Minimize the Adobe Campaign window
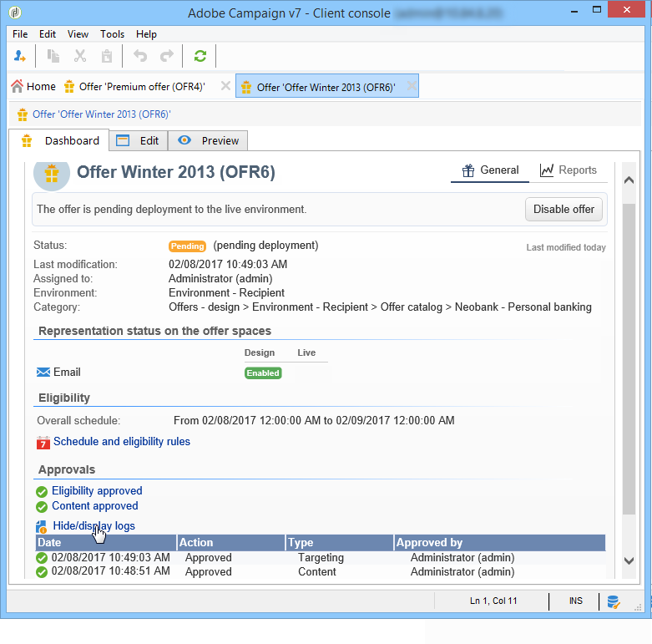 pyautogui.click(x=574, y=11)
